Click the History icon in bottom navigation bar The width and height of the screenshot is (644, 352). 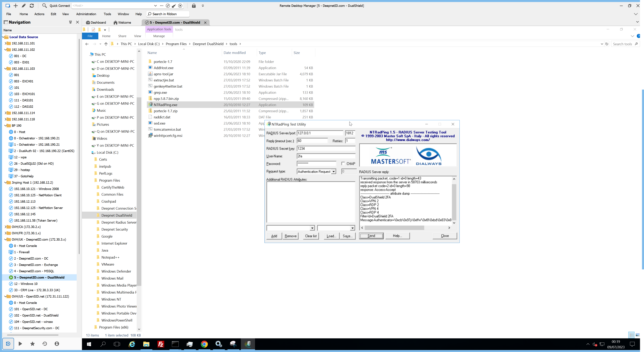coord(45,344)
